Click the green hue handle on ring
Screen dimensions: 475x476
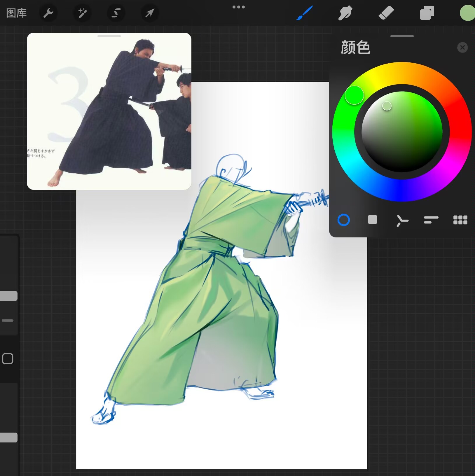354,95
